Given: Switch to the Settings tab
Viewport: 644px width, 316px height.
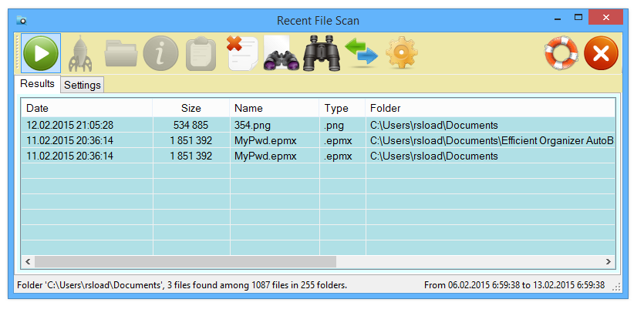Looking at the screenshot, I should [83, 85].
